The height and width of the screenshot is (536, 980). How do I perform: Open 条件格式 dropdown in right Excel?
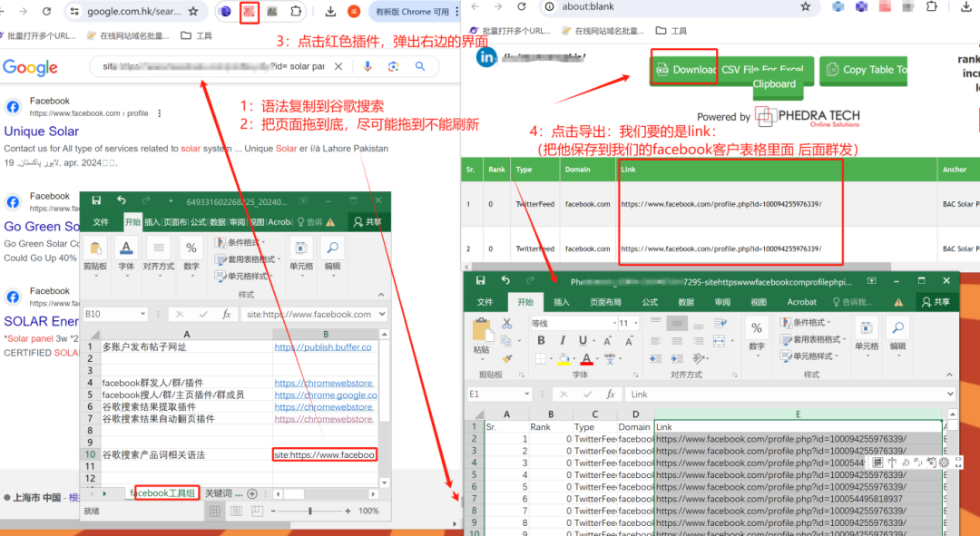(807, 322)
